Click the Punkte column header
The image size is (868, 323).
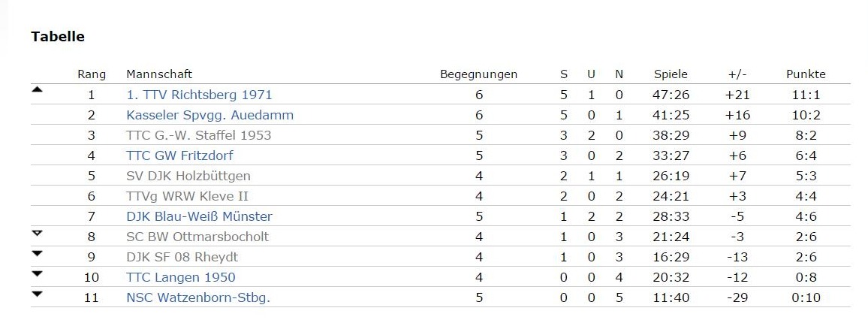tap(806, 74)
